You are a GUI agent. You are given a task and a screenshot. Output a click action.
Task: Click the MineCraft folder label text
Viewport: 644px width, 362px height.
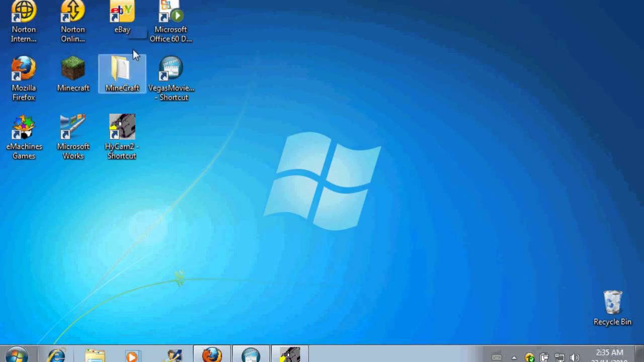pos(122,88)
